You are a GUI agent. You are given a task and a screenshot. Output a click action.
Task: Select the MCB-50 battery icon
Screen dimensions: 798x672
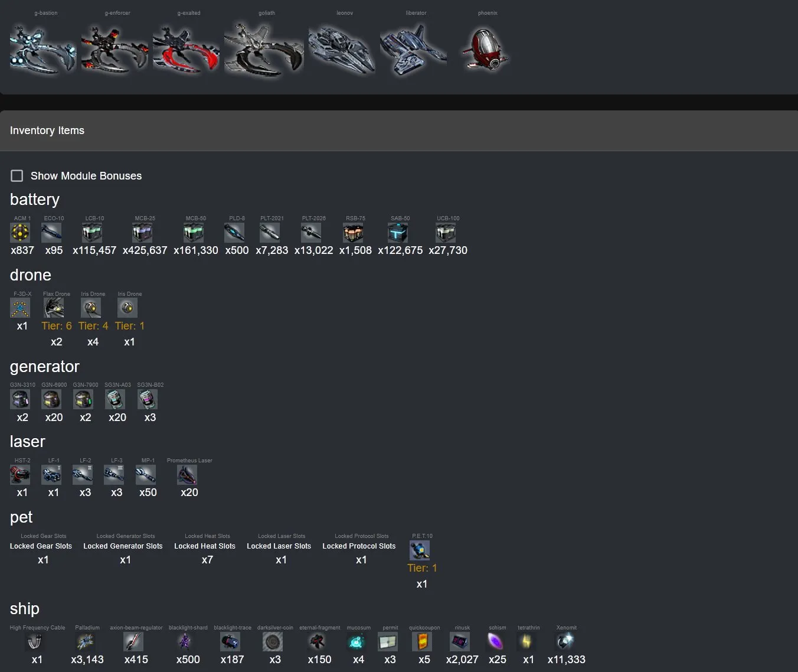pos(194,233)
